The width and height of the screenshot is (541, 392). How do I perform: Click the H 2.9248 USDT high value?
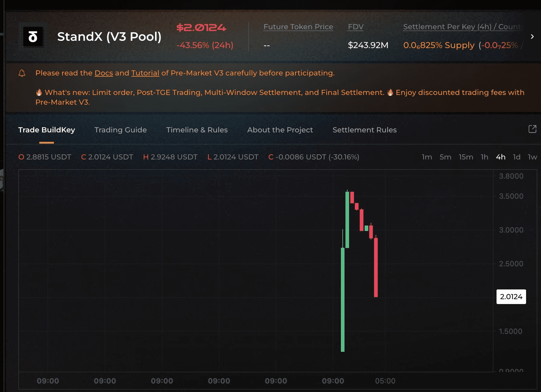[170, 157]
